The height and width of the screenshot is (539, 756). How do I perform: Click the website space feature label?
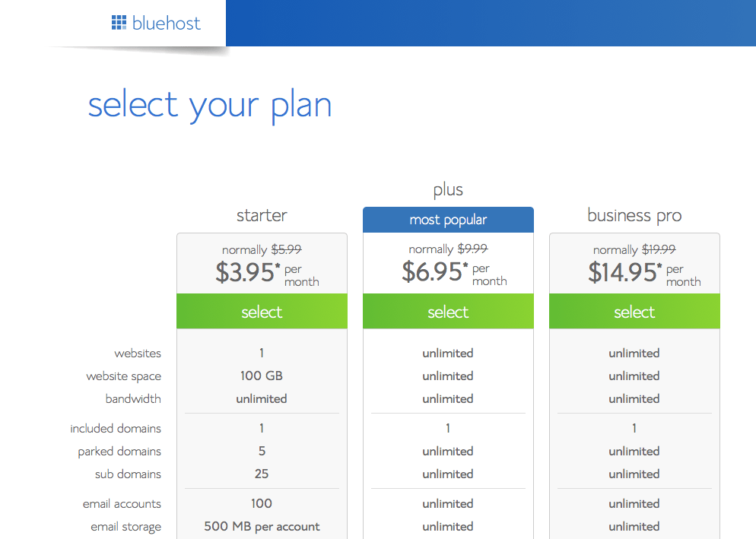pyautogui.click(x=123, y=376)
